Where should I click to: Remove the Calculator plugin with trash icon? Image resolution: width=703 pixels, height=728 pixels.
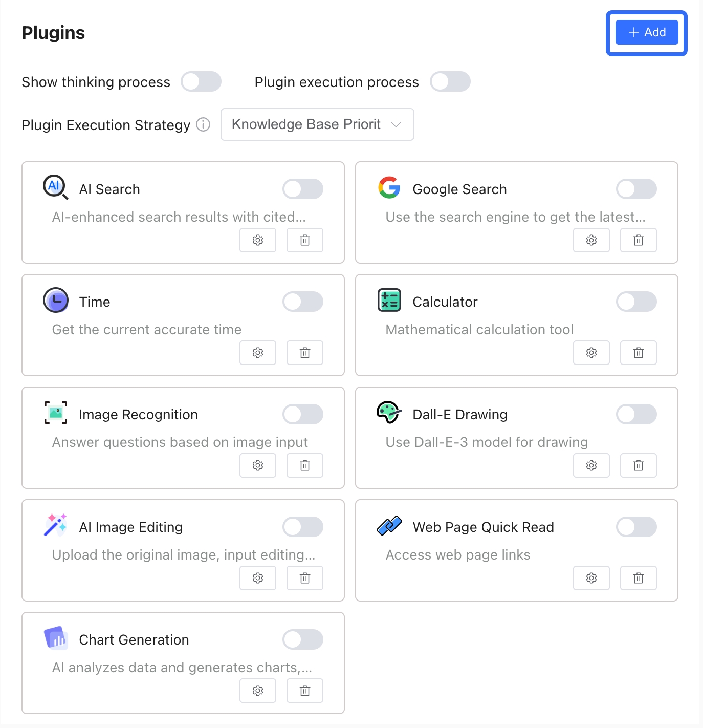(639, 353)
